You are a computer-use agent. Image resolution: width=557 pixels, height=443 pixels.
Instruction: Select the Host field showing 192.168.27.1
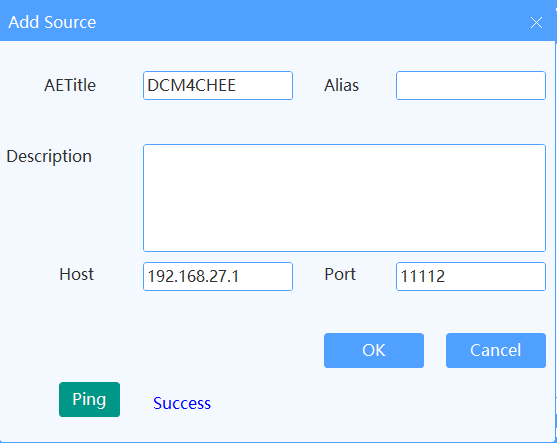[218, 276]
